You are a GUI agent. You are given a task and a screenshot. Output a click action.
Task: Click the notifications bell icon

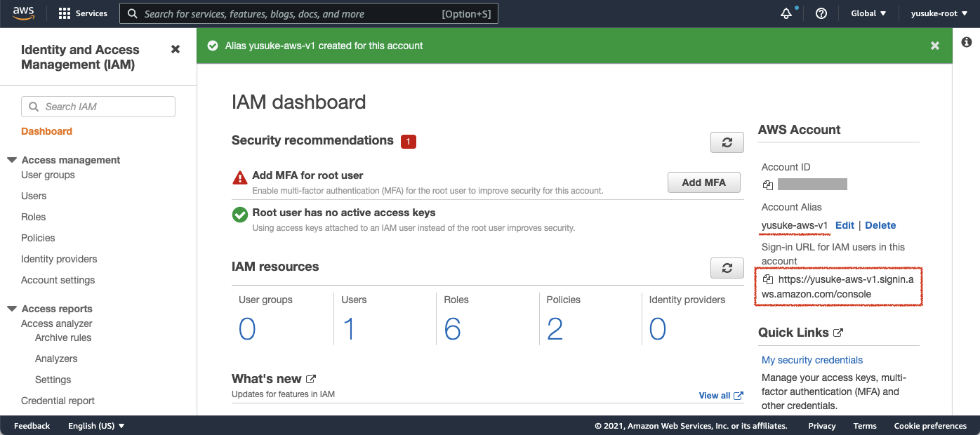coord(786,14)
